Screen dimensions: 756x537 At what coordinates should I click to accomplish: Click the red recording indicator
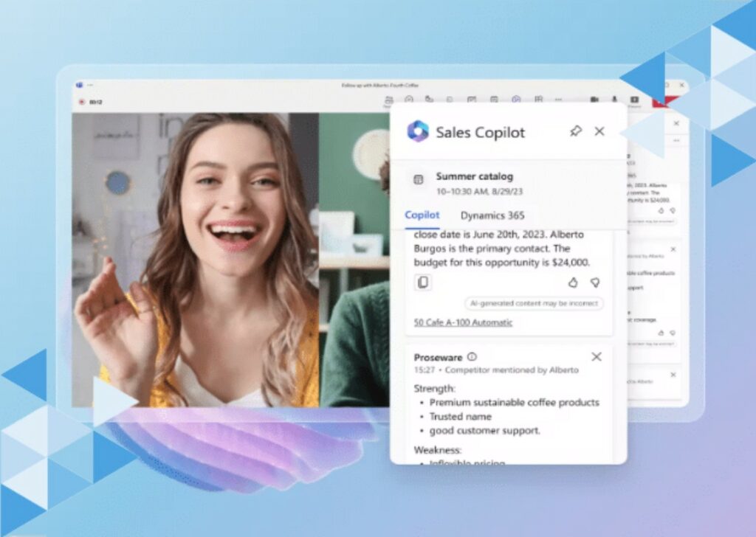point(81,102)
